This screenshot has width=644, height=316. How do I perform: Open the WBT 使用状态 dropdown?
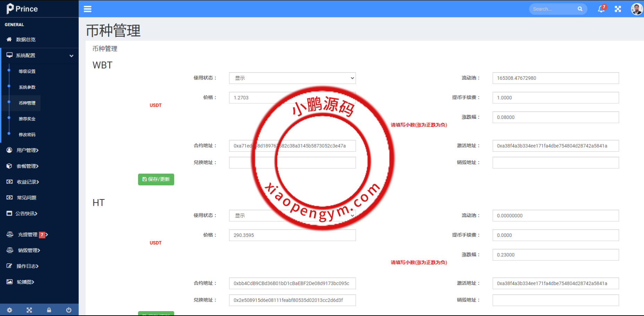pyautogui.click(x=292, y=78)
